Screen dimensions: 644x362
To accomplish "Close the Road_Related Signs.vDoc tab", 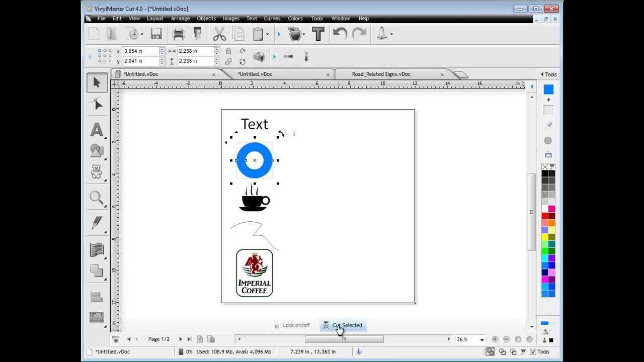I will pos(442,74).
